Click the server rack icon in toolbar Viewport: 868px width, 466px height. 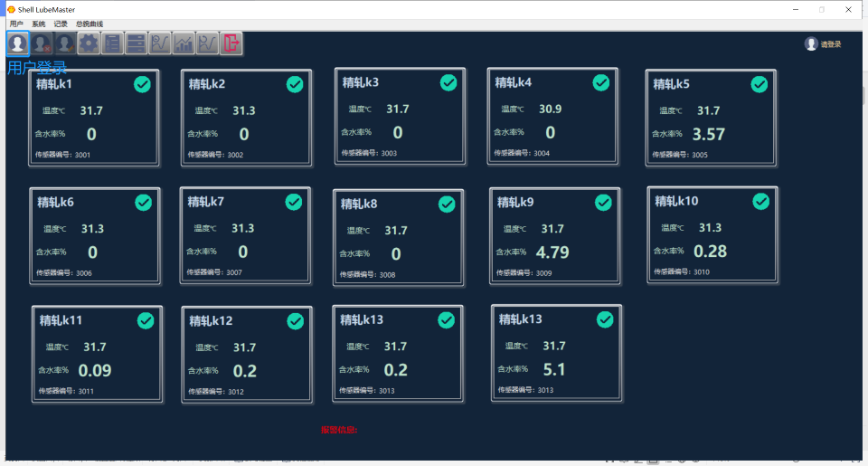[x=136, y=43]
